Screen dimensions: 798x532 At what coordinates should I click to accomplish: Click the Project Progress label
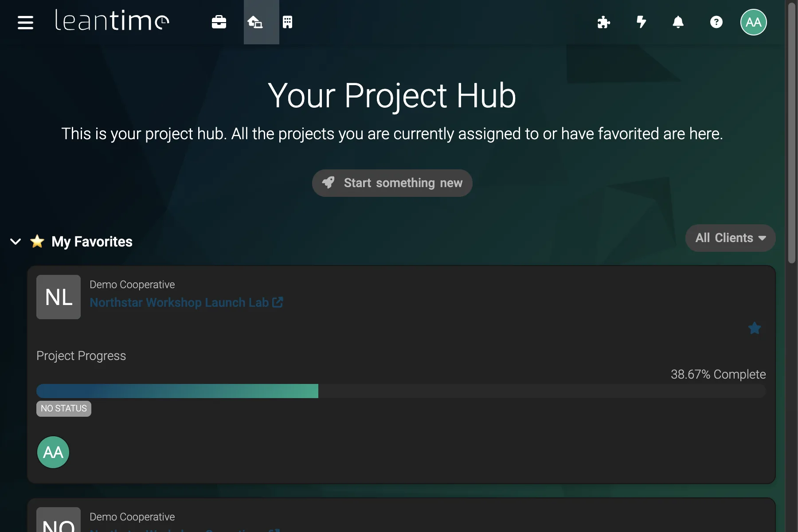click(81, 356)
